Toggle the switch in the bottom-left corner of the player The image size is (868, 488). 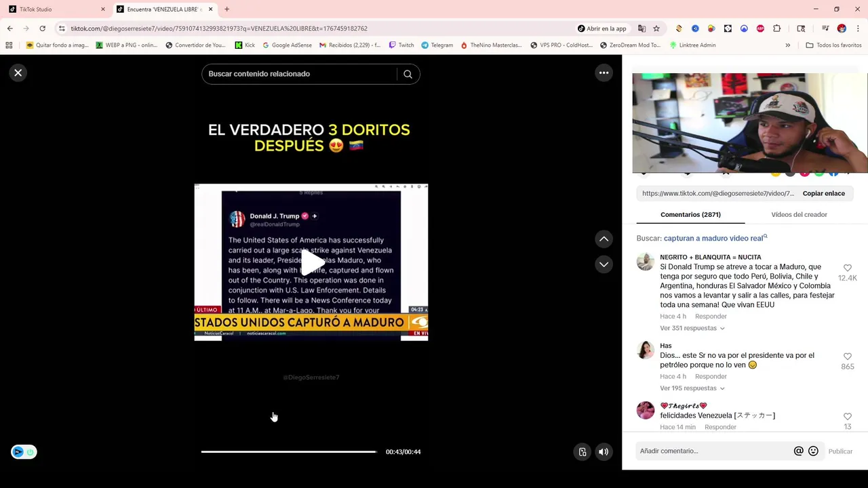pos(24,452)
